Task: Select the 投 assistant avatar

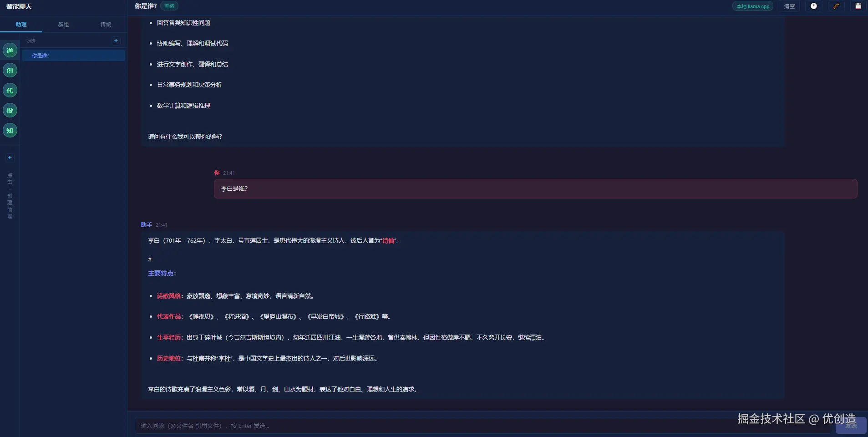Action: (10, 111)
